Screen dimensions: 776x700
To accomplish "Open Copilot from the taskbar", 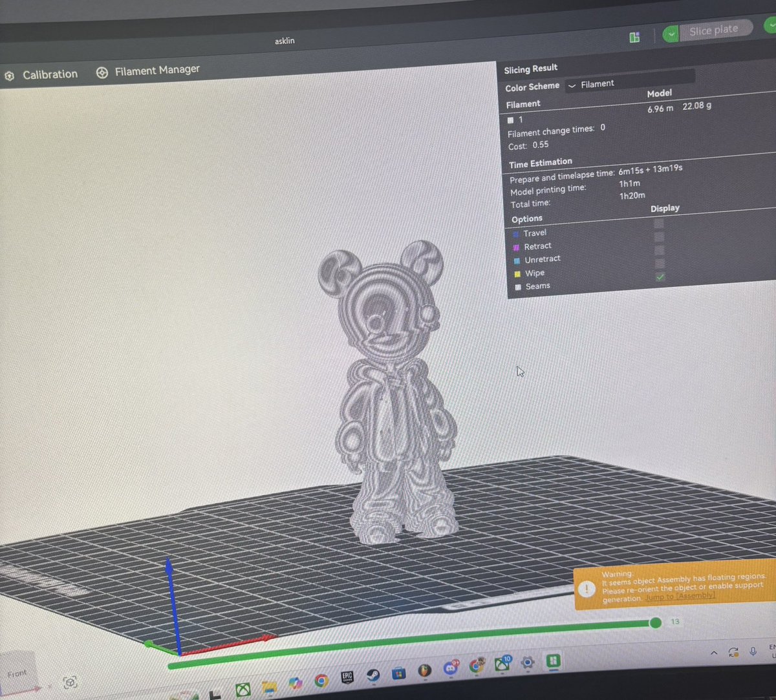I will click(296, 682).
